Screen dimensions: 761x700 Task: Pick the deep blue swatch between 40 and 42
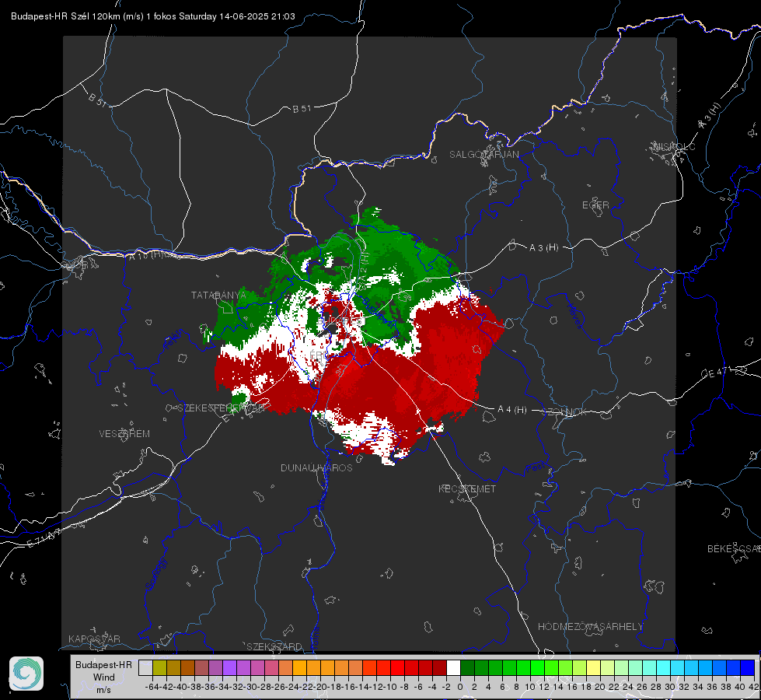[748, 668]
